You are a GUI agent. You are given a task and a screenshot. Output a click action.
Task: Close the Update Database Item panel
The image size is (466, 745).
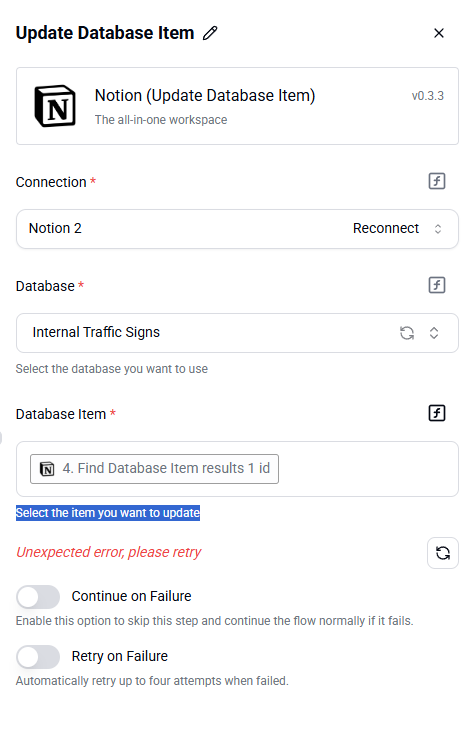click(439, 33)
